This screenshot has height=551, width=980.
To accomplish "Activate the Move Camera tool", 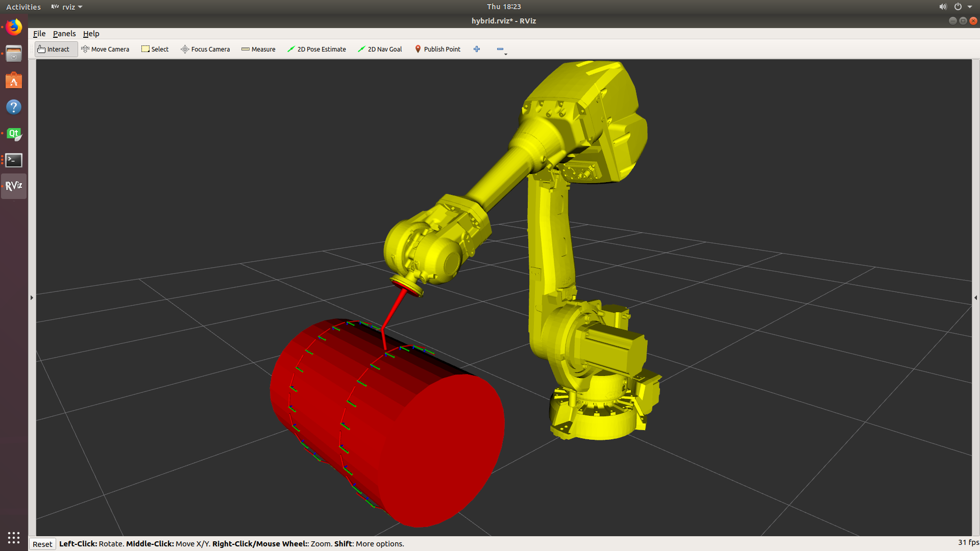I will click(x=105, y=49).
